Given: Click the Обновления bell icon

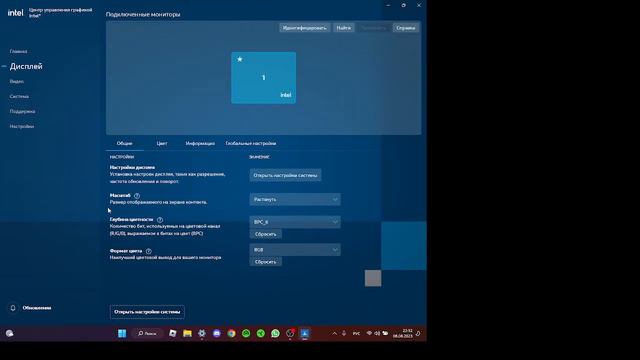Looking at the screenshot, I should [13, 308].
